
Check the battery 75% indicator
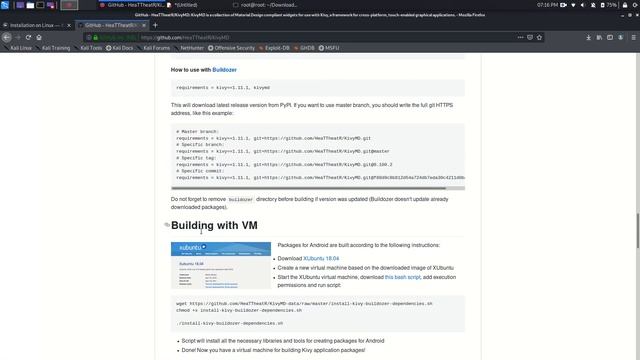pos(608,5)
